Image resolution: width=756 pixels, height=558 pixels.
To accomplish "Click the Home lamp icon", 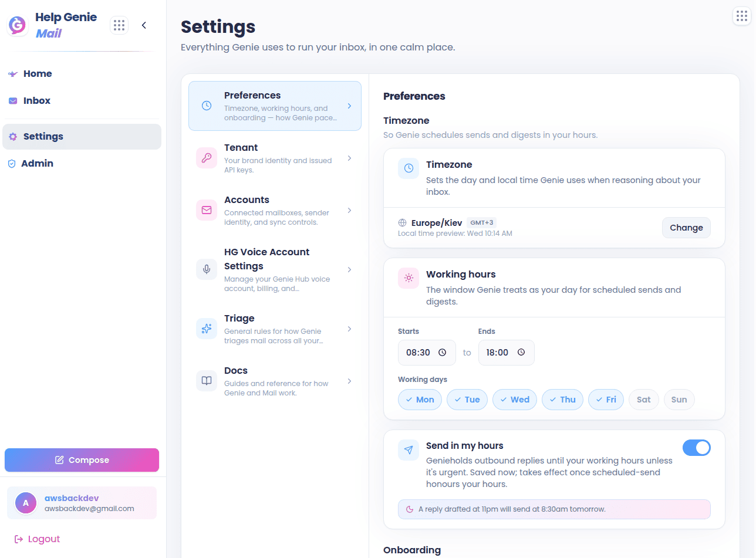I will tap(13, 74).
